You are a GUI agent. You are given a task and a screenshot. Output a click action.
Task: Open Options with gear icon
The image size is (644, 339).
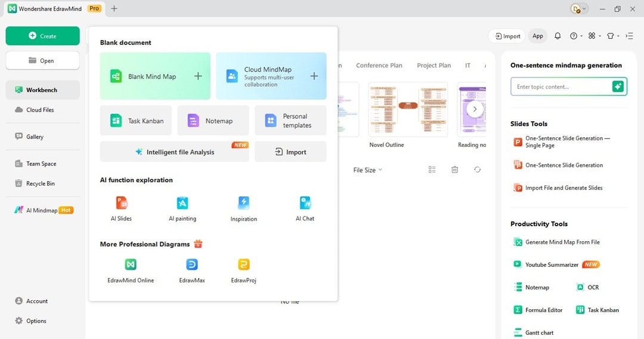[30, 321]
